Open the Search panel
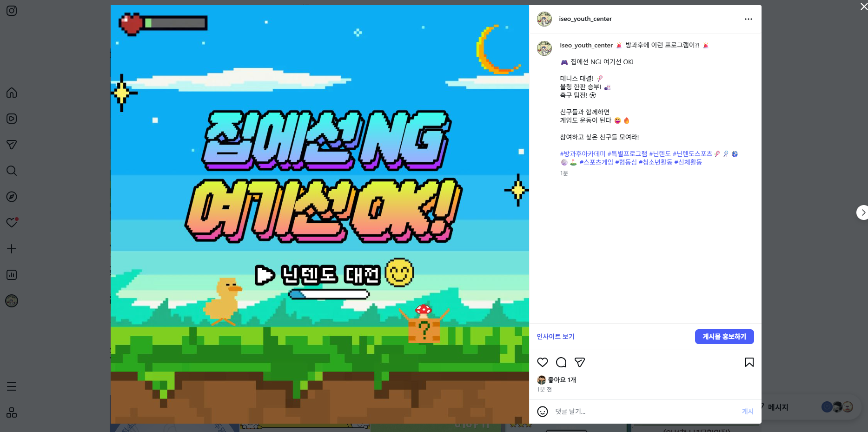 coord(12,171)
